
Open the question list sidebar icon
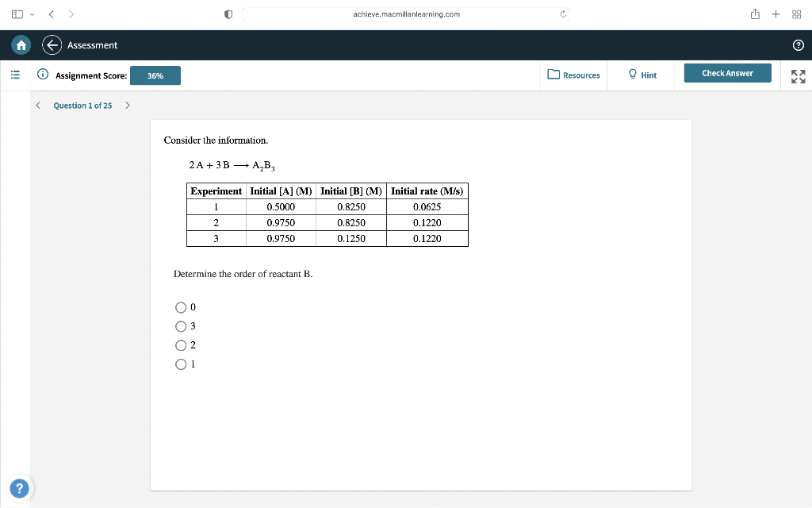(x=14, y=75)
